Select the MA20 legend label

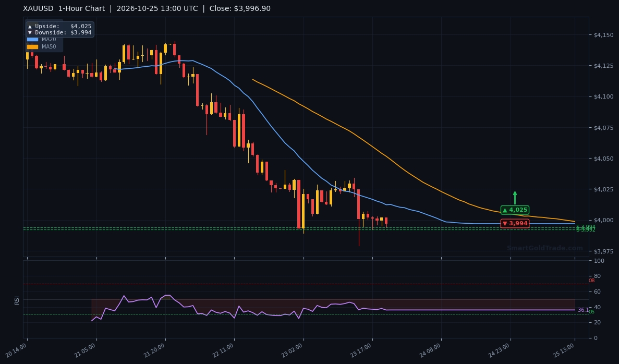pyautogui.click(x=49, y=40)
